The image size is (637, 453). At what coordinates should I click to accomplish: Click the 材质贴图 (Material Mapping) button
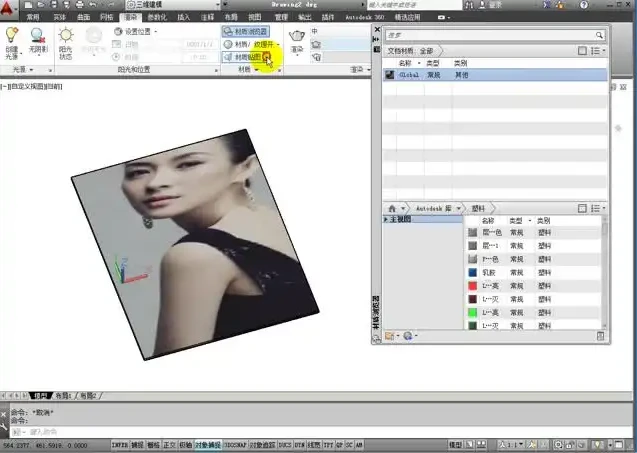(246, 57)
